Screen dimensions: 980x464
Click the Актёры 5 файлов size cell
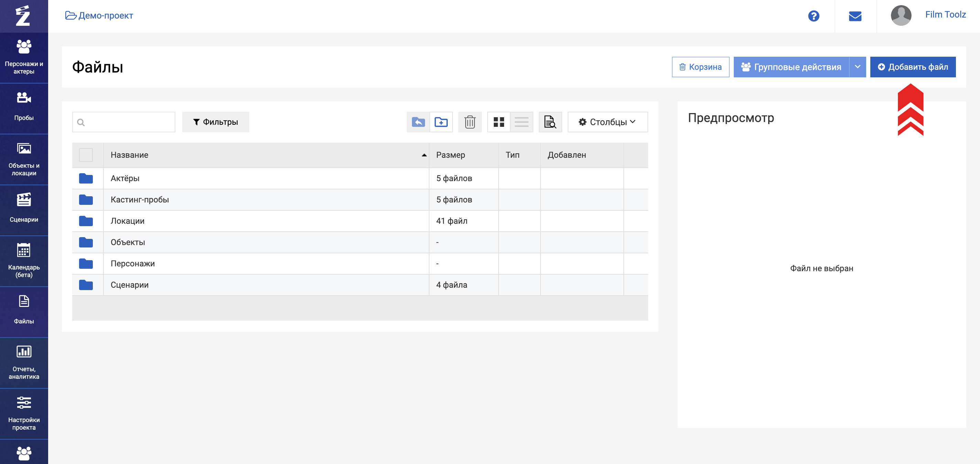(464, 178)
